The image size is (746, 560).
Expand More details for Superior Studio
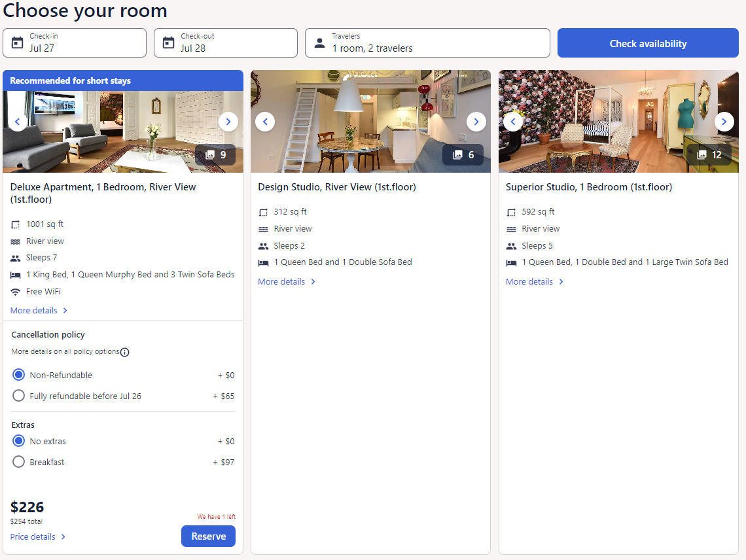click(x=535, y=282)
